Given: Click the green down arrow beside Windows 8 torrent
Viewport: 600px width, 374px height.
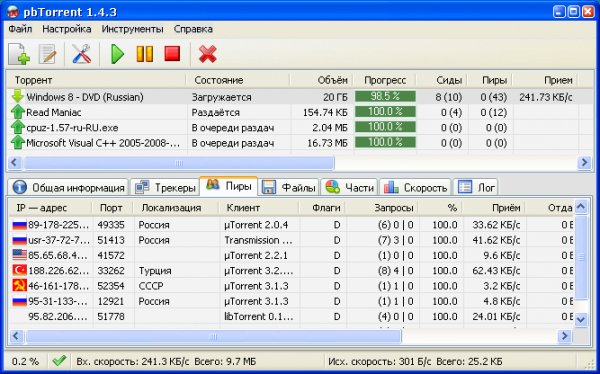Looking at the screenshot, I should pos(18,96).
